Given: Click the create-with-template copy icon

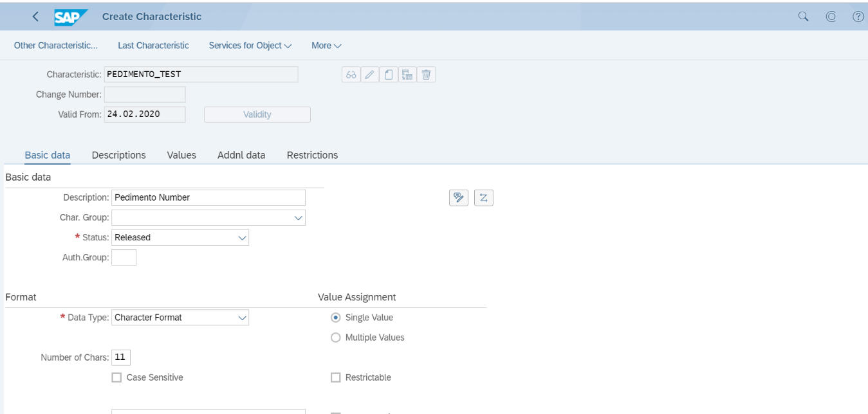Looking at the screenshot, I should point(407,75).
